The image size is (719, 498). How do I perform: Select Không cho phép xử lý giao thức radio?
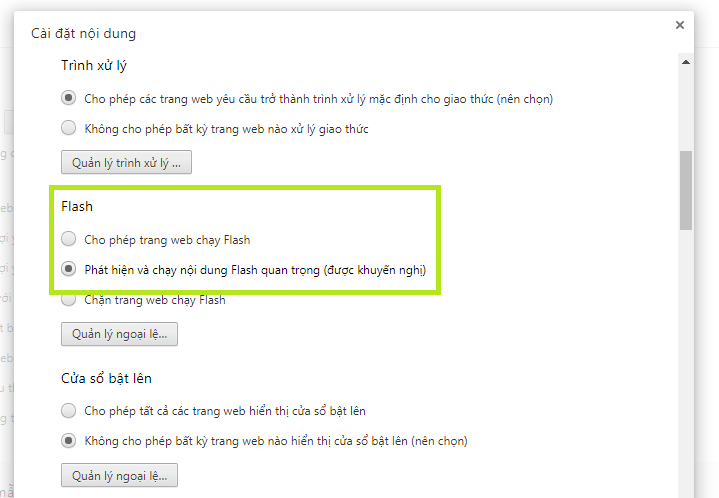click(x=69, y=128)
